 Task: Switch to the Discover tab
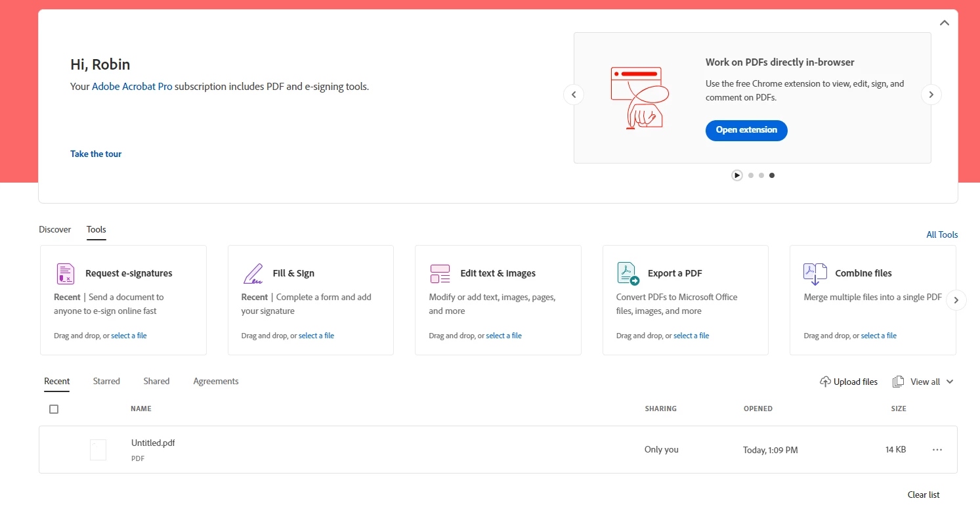click(55, 229)
